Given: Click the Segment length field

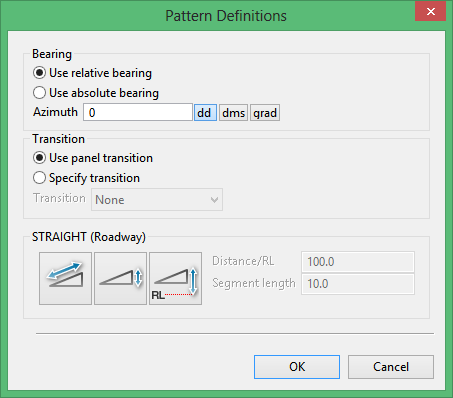Looking at the screenshot, I should pyautogui.click(x=358, y=284).
